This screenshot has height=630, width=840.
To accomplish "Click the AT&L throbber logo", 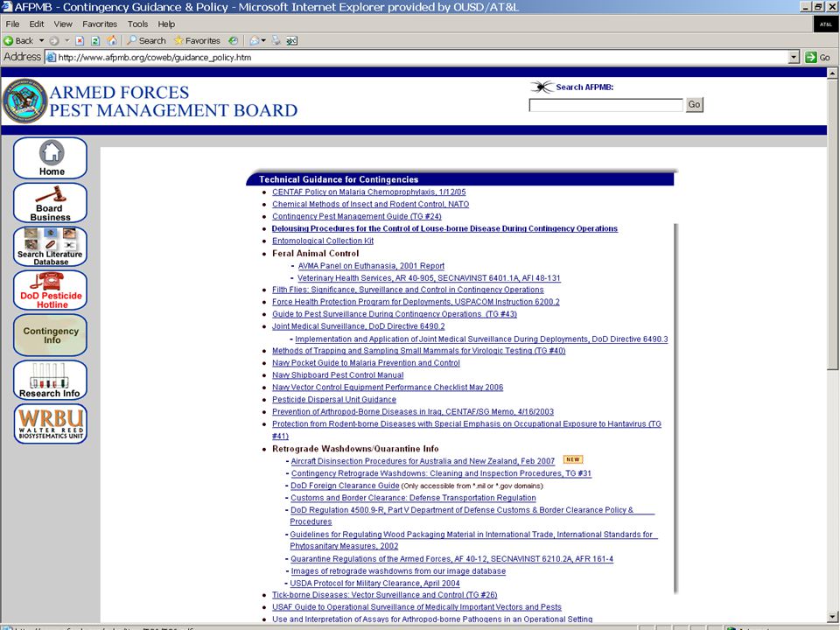I will [x=825, y=24].
